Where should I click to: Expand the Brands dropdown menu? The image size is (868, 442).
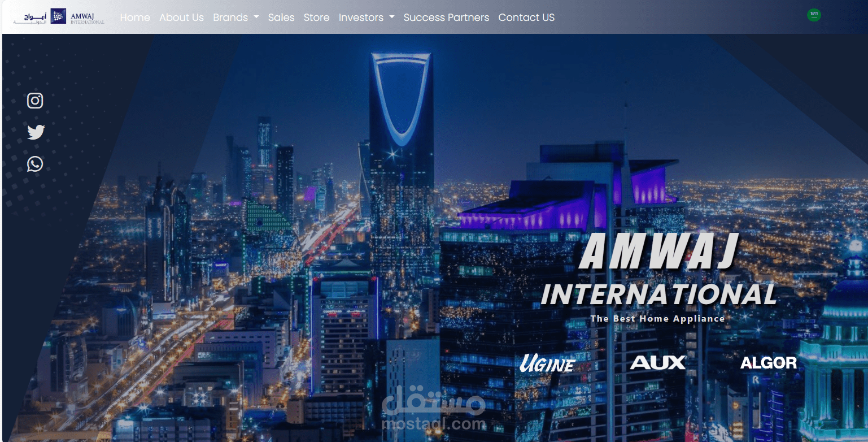click(x=236, y=18)
